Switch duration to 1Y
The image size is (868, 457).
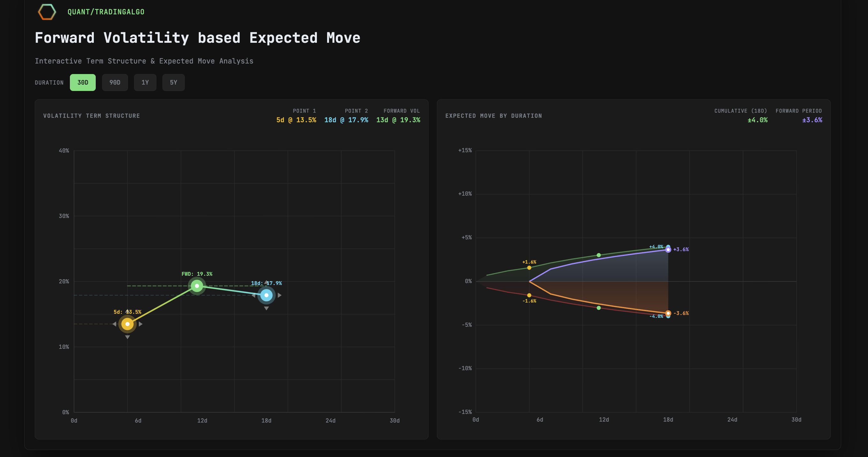[145, 83]
